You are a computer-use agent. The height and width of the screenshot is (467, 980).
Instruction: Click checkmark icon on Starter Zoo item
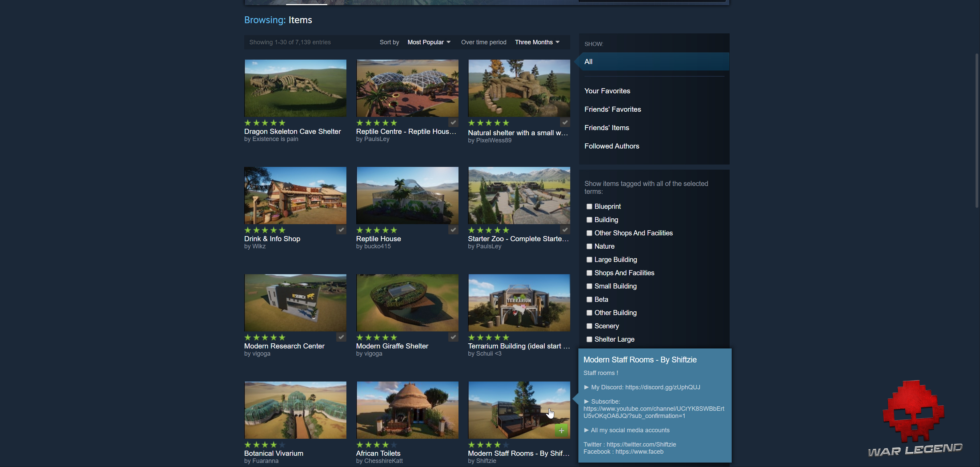(x=564, y=230)
